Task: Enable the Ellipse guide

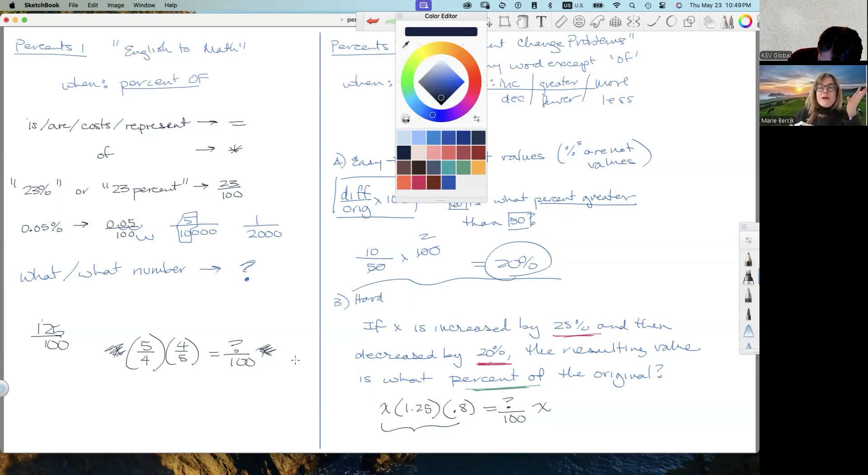Action: (579, 21)
